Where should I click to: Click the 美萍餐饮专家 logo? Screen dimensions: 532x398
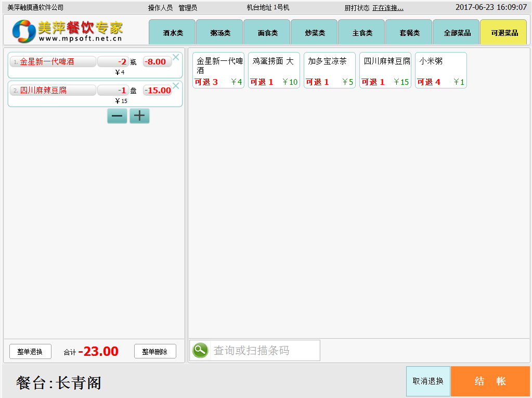point(68,32)
